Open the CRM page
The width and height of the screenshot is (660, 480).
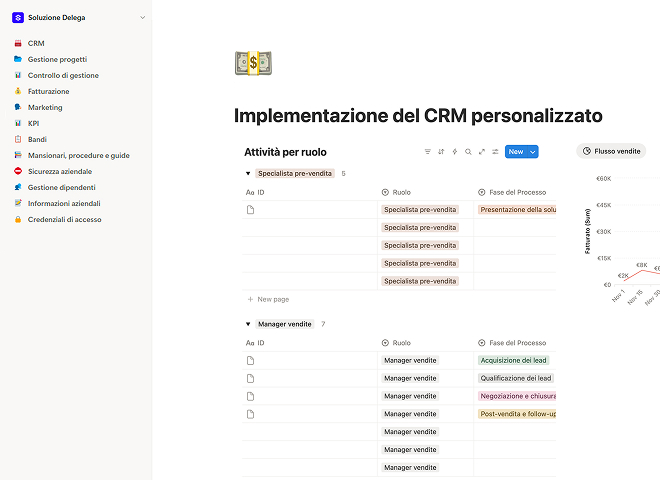click(36, 43)
